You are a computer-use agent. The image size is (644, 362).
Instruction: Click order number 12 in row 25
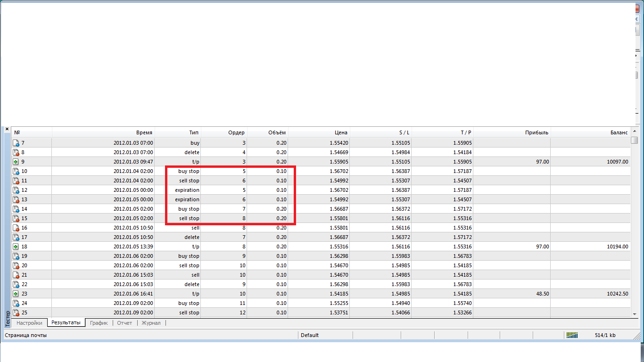click(242, 313)
